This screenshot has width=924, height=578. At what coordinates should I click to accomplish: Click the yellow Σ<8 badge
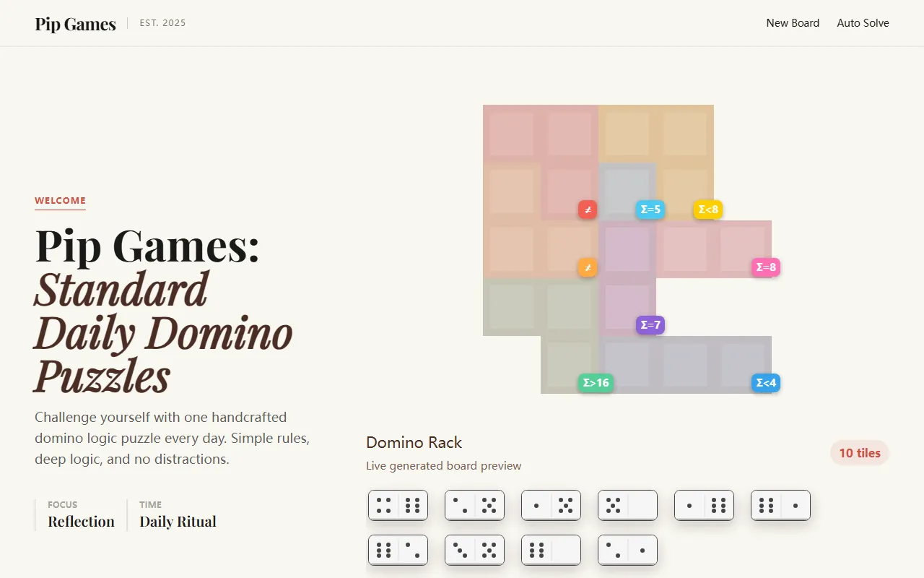click(x=707, y=210)
